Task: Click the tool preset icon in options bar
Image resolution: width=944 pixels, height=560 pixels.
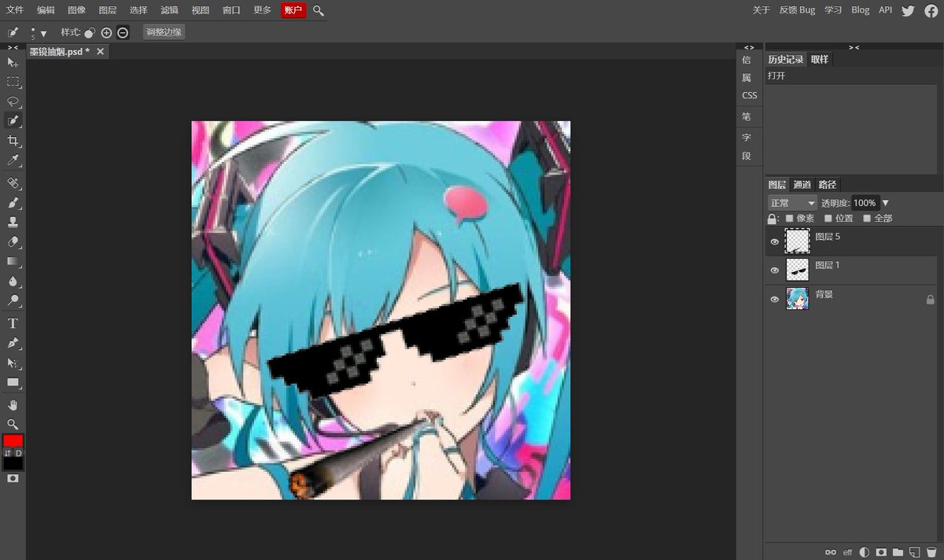Action: (x=13, y=32)
